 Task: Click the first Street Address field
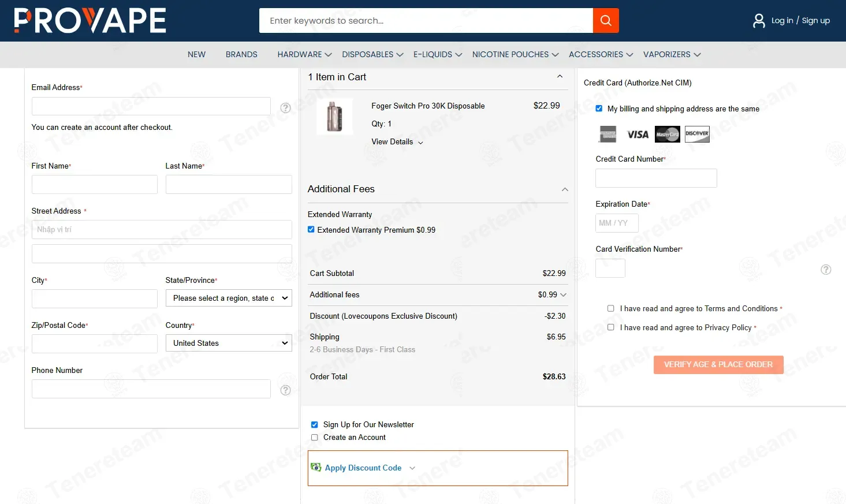click(162, 230)
